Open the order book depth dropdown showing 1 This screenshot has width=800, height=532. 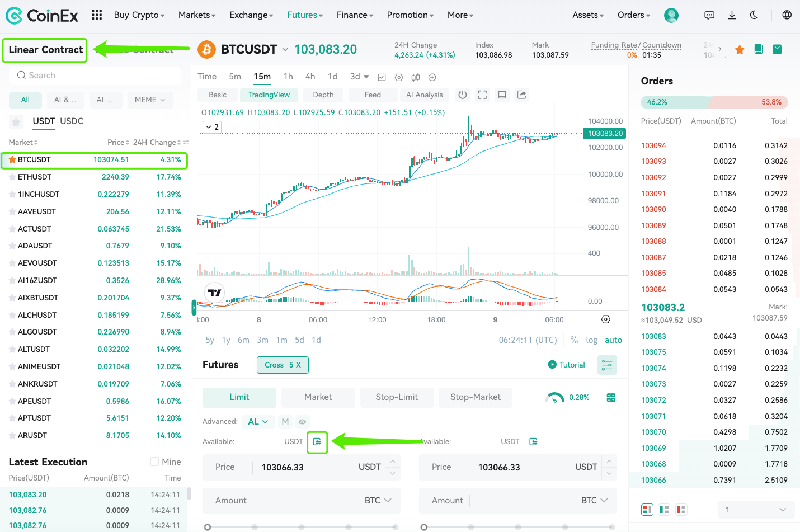[x=756, y=510]
